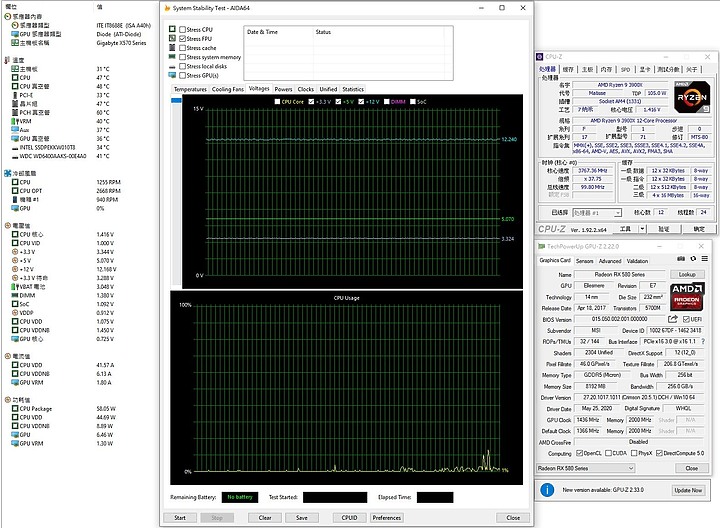Click the CPU-Z title bar app icon
Viewport: 720px width, 528px height.
(x=540, y=57)
